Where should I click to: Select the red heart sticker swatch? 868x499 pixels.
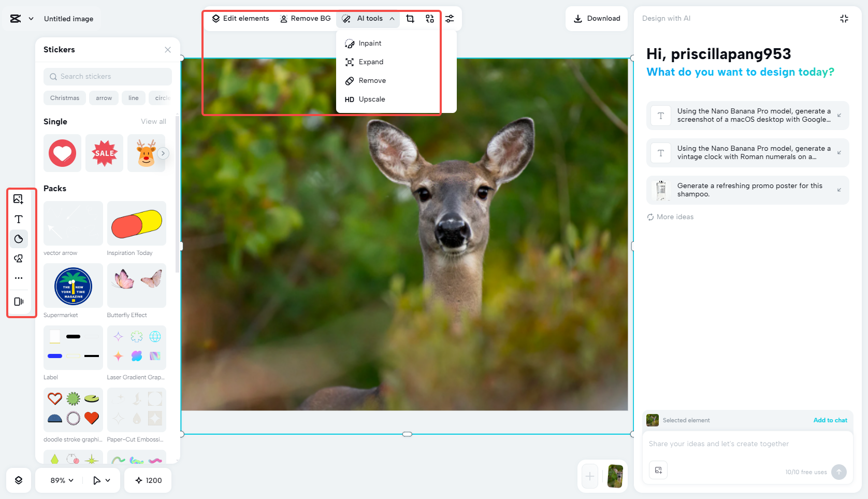coord(62,153)
